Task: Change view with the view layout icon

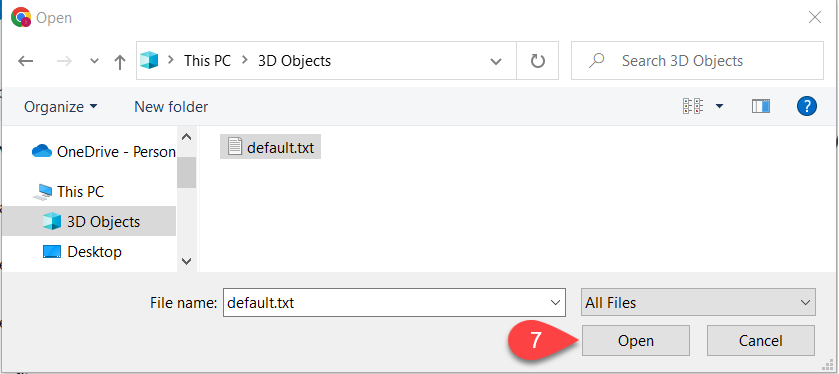Action: [x=692, y=106]
